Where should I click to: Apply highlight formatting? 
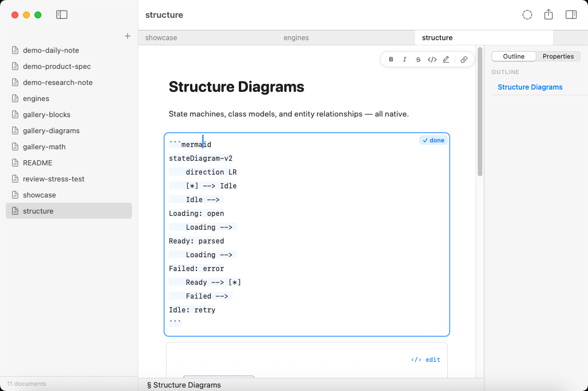pos(446,59)
